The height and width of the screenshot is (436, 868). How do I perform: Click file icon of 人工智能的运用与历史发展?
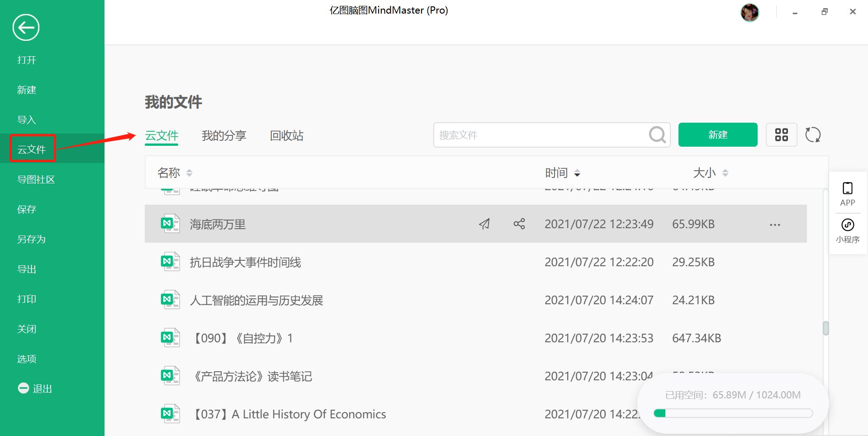pyautogui.click(x=171, y=300)
